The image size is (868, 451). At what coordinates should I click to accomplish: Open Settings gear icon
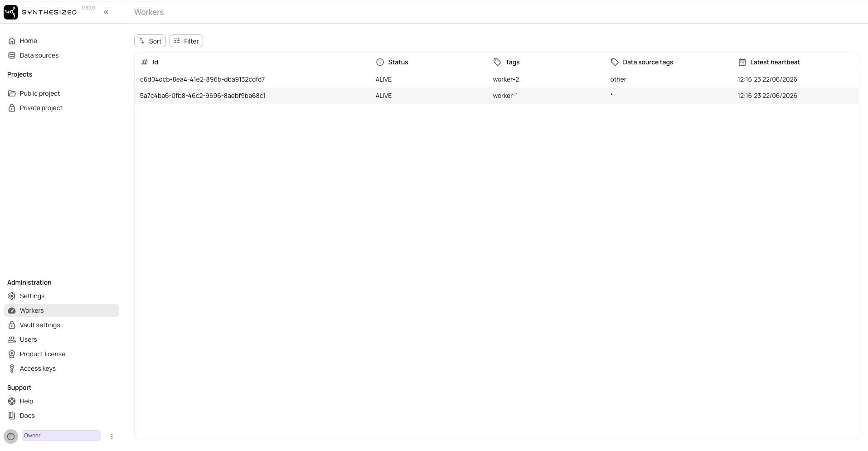(x=12, y=296)
